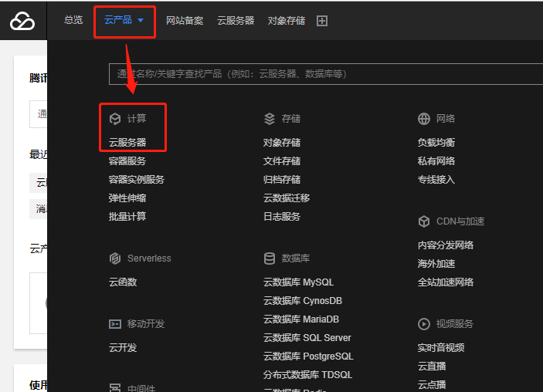Open 云数据库 MariaDB
Viewport: 543px width, 392px height.
tap(301, 319)
